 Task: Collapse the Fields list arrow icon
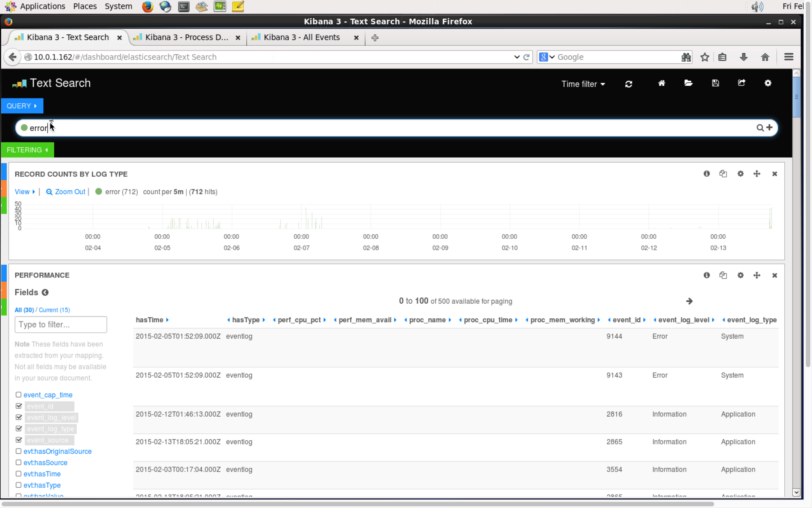tap(45, 292)
